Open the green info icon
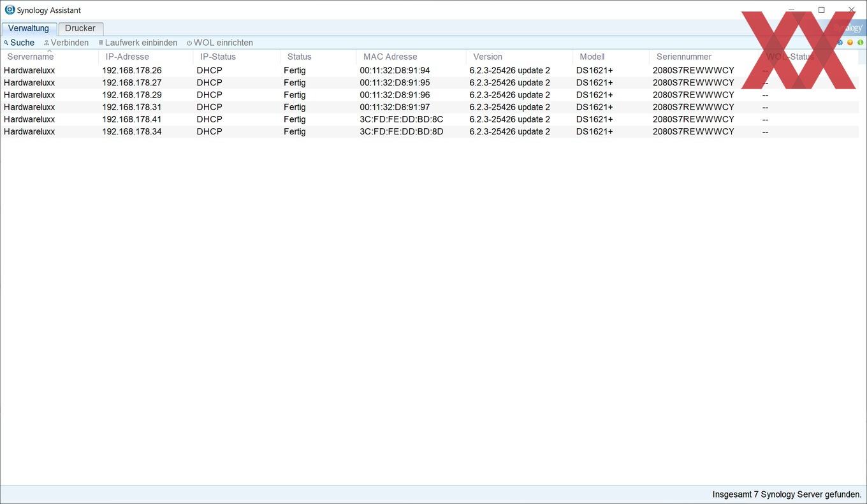867x504 pixels. [860, 43]
